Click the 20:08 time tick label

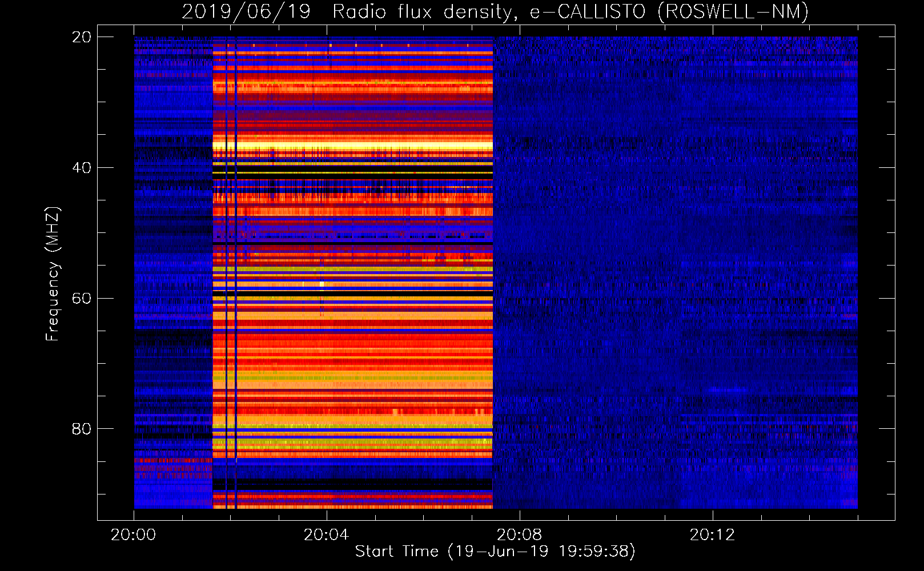tap(520, 535)
